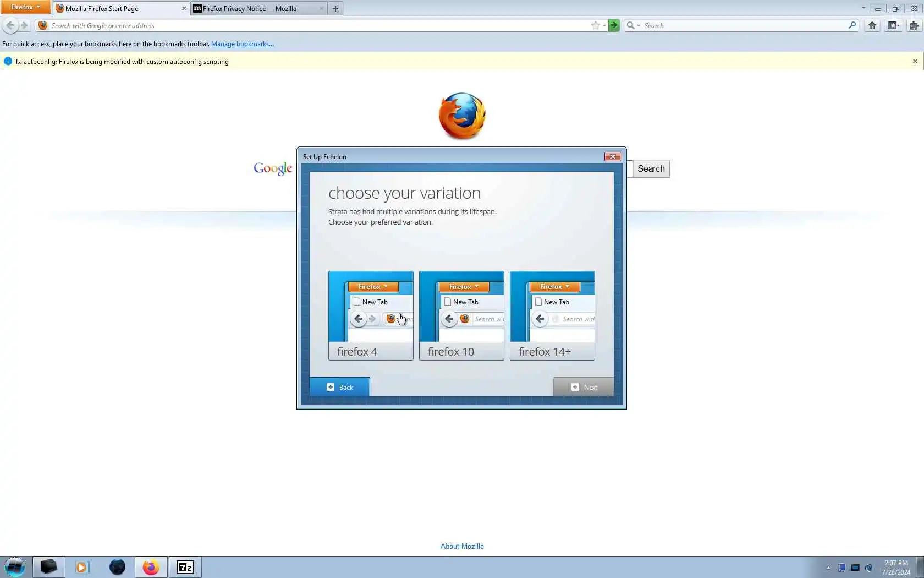The height and width of the screenshot is (578, 924).
Task: Open the black folder taskbar icon
Action: click(48, 567)
